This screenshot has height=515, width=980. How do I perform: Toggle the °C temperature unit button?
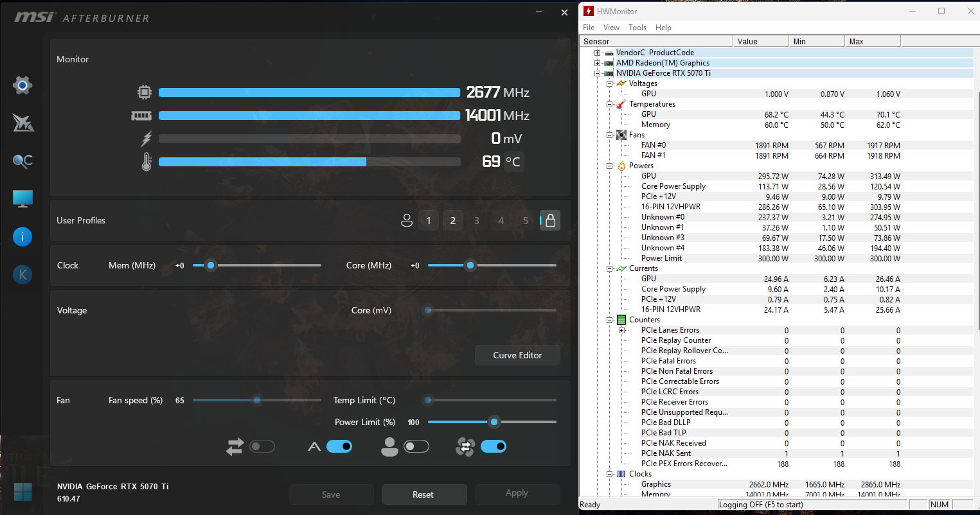[513, 162]
